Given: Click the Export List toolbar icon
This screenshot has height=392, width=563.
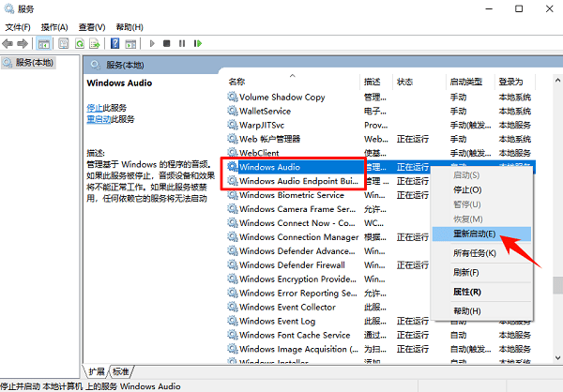Looking at the screenshot, I should [x=95, y=43].
